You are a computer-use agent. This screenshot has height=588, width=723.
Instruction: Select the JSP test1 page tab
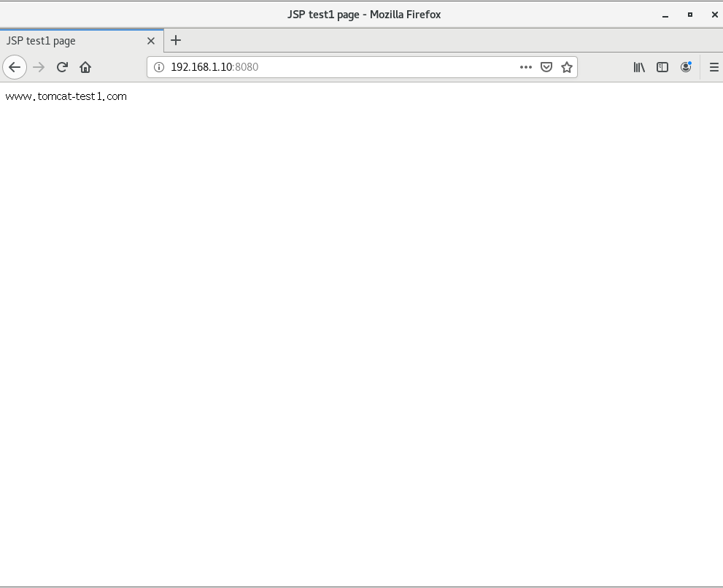click(x=82, y=41)
